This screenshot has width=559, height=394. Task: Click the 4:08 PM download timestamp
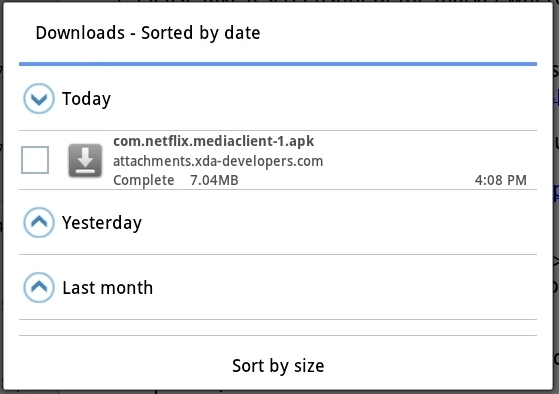[x=501, y=180]
